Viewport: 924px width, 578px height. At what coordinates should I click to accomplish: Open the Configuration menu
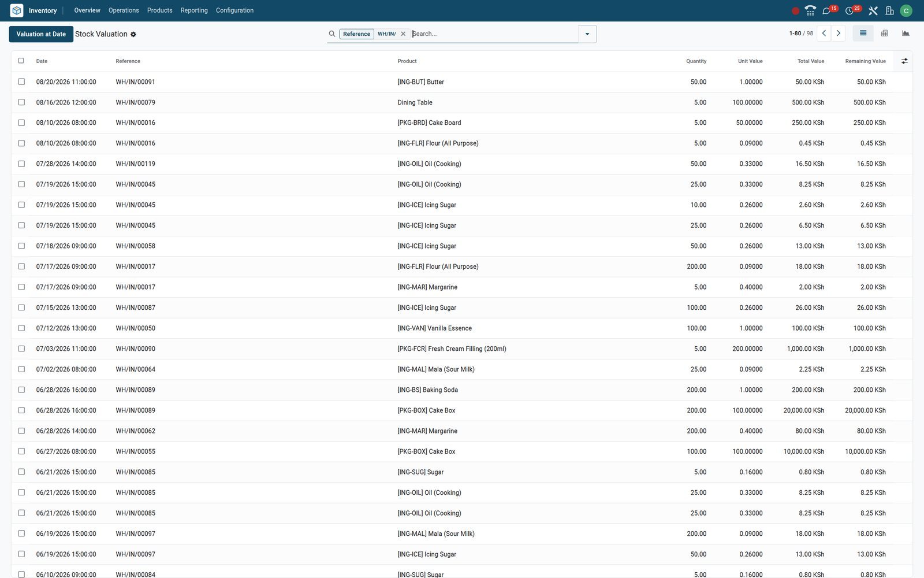tap(234, 10)
